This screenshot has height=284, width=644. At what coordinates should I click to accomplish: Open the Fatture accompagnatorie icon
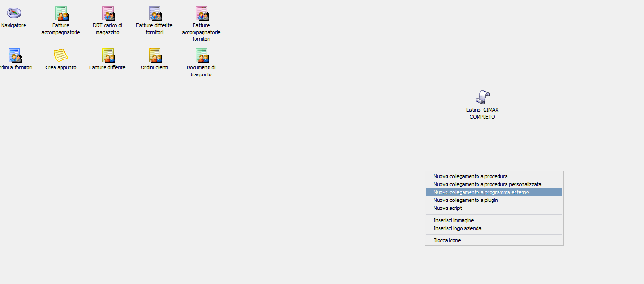[x=61, y=13]
